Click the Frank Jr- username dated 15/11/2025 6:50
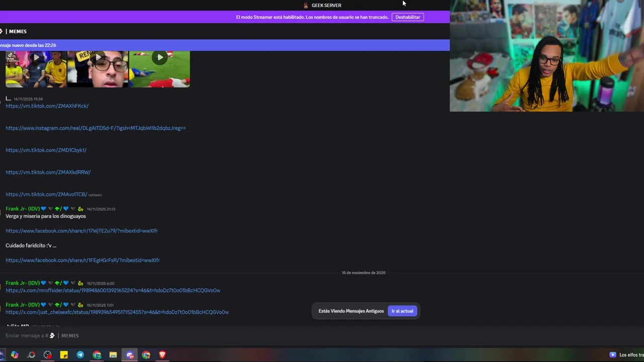644x362 pixels. 23,283
